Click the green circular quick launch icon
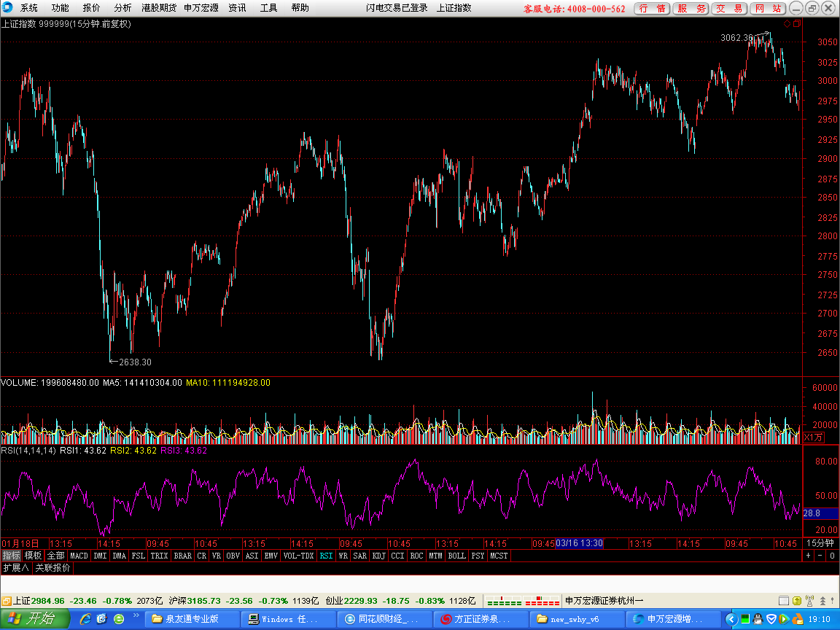The width and height of the screenshot is (840, 630). point(119,619)
